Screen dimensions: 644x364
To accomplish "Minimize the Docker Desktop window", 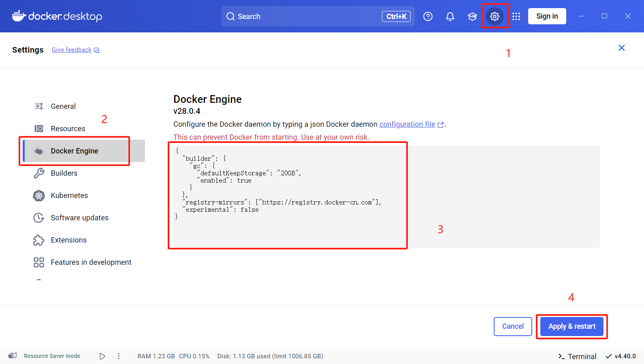I will (x=581, y=16).
